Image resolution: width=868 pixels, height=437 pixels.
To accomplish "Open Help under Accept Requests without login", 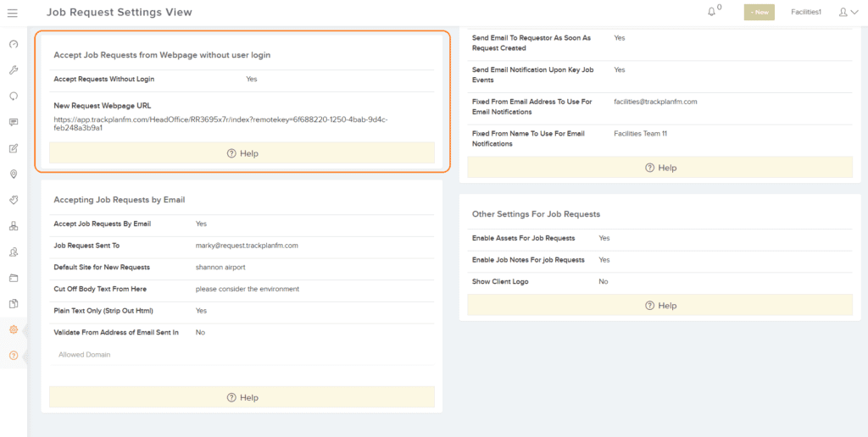I will 242,153.
